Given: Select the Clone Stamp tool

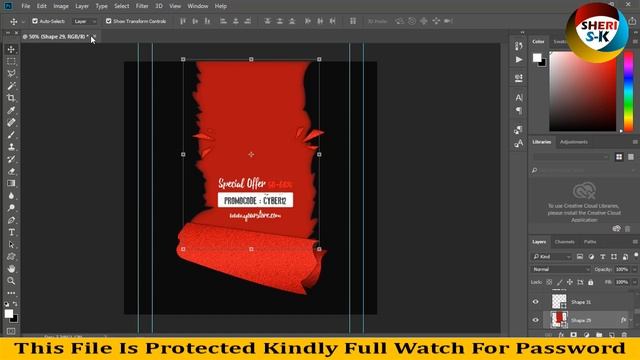Looking at the screenshot, I should 11,147.
